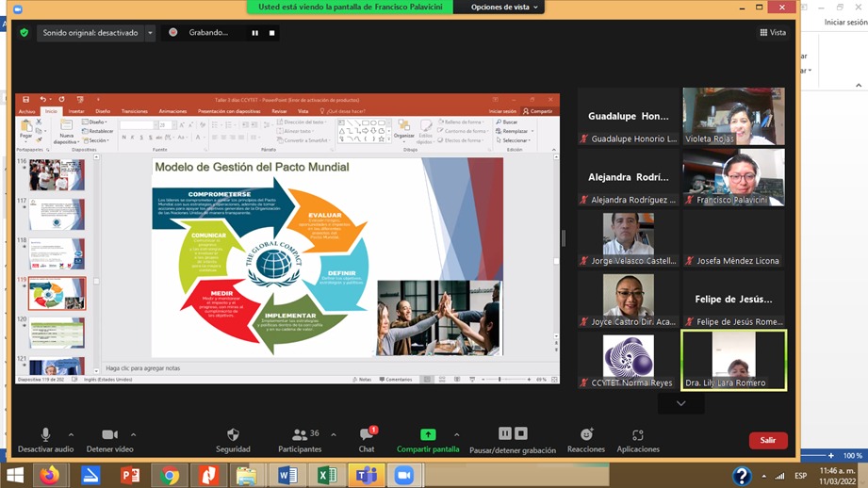Screen dimensions: 868x488
Task: Click the Vista gallery layout button
Action: tap(773, 33)
